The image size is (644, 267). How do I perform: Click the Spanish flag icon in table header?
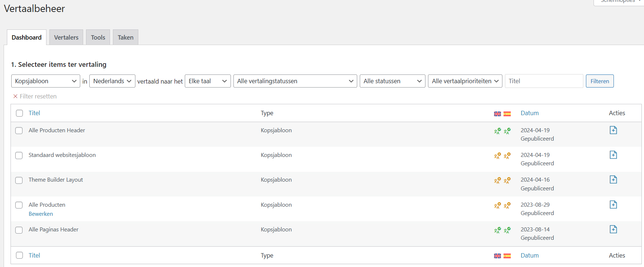pyautogui.click(x=507, y=114)
